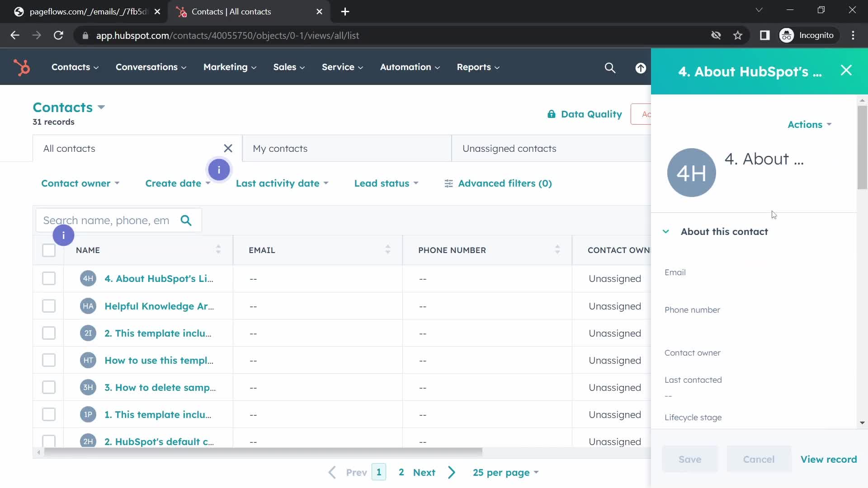
Task: Focus the search name, phone, email field
Action: pos(107,221)
